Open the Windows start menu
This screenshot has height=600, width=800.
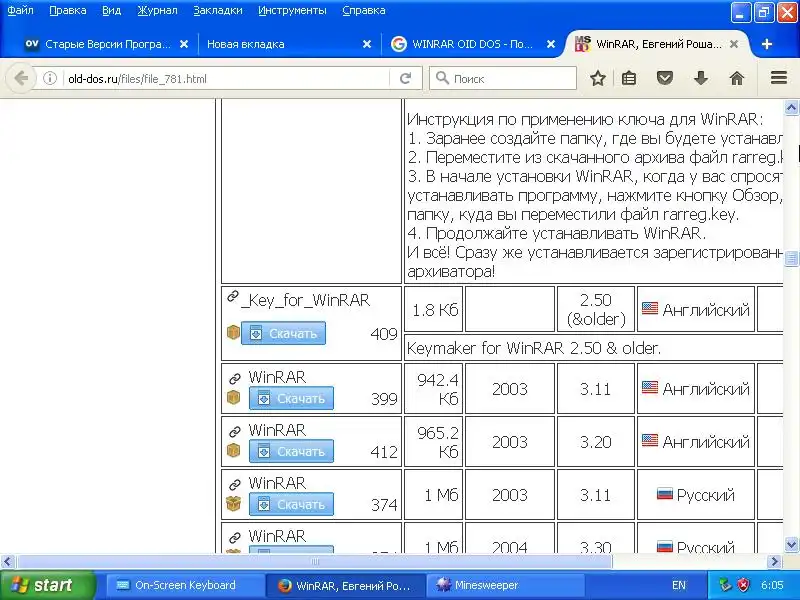pyautogui.click(x=47, y=585)
